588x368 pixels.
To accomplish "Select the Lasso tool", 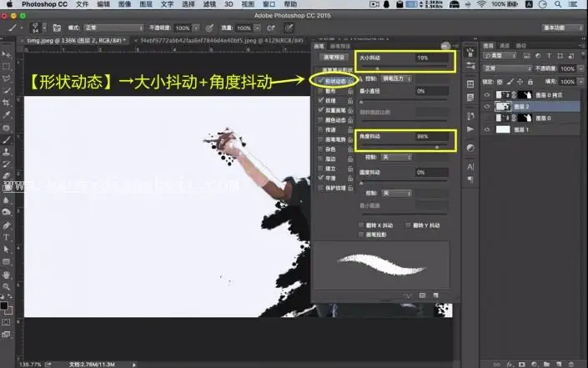I will 7,78.
